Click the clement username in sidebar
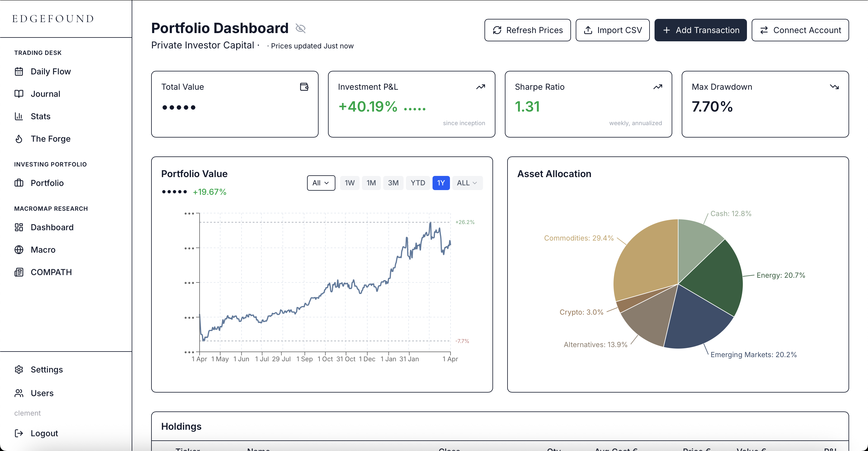The height and width of the screenshot is (451, 868). [x=27, y=413]
